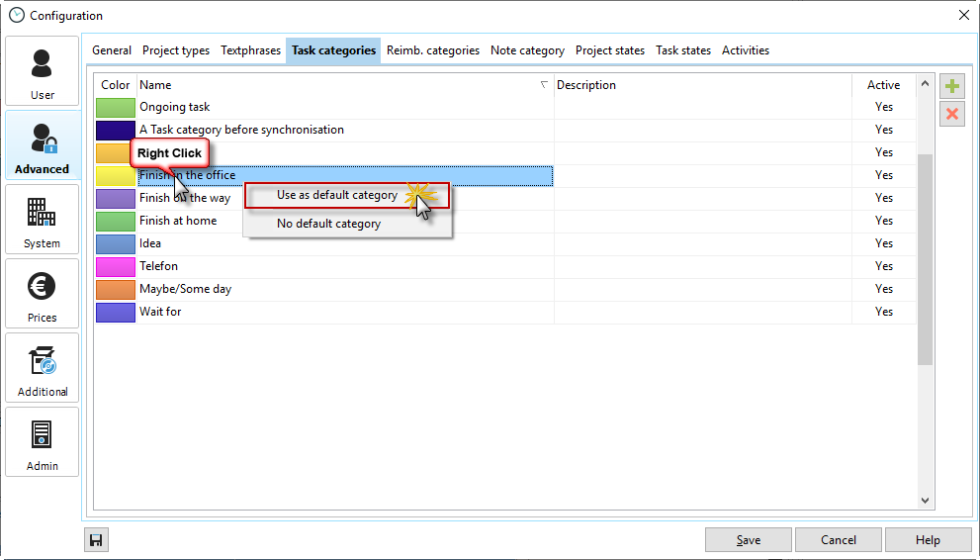Open the Admin section
980x560 pixels.
tap(43, 442)
